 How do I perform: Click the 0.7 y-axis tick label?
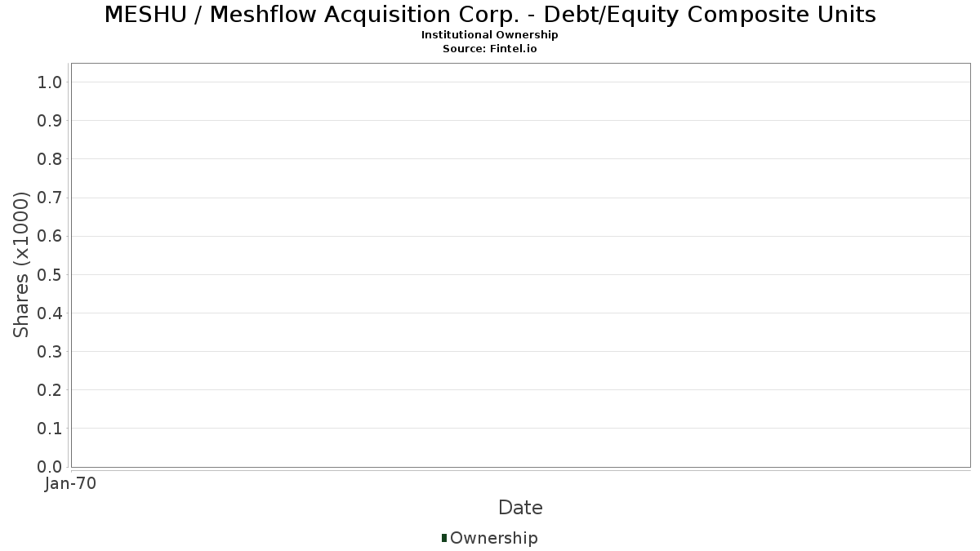pyautogui.click(x=50, y=198)
